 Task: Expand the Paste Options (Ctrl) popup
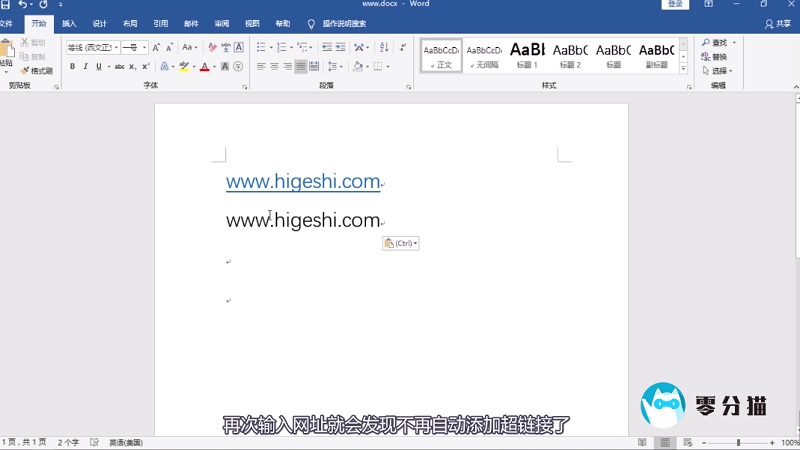tap(401, 243)
